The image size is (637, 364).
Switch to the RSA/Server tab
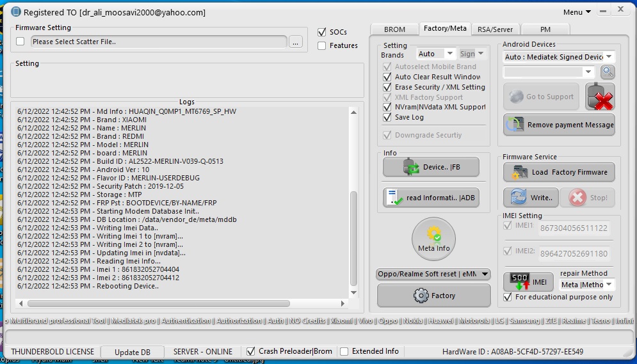pyautogui.click(x=496, y=29)
